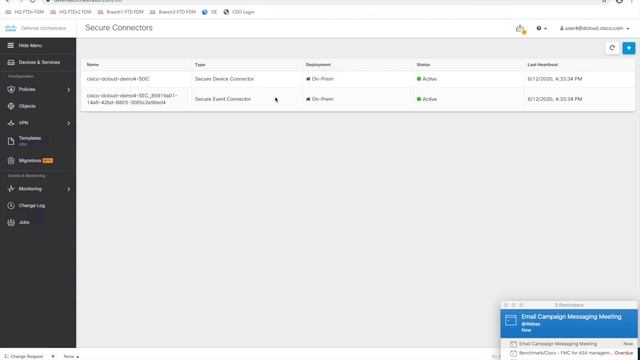Open the HQ-FTDv2 FDM bookmark
Viewport: 640px width, 360px height.
(71, 12)
